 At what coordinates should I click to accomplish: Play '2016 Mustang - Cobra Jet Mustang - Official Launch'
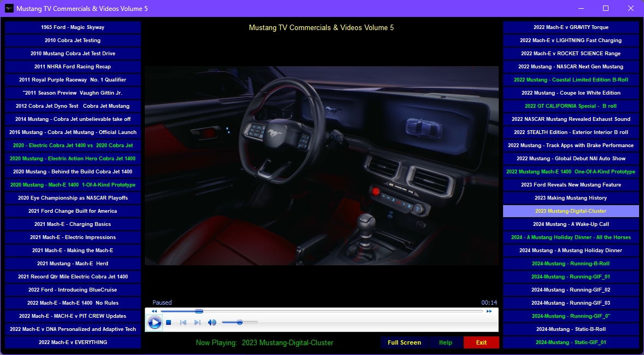pos(73,132)
